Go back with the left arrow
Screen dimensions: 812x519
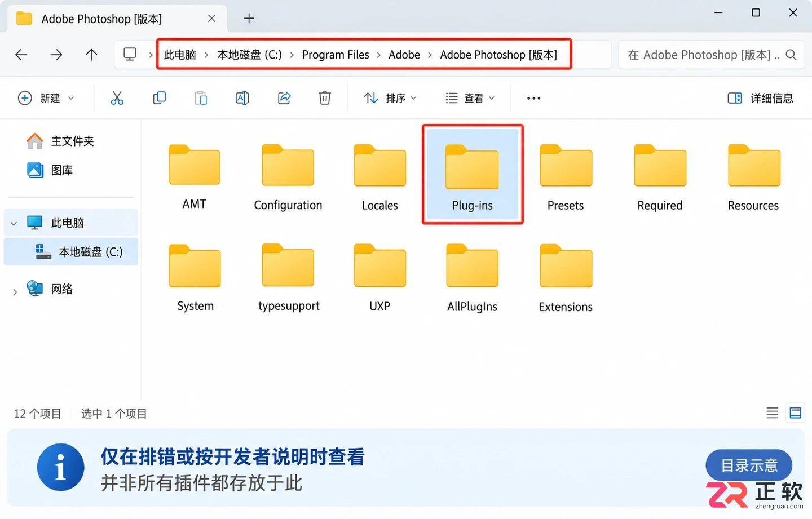click(x=21, y=55)
